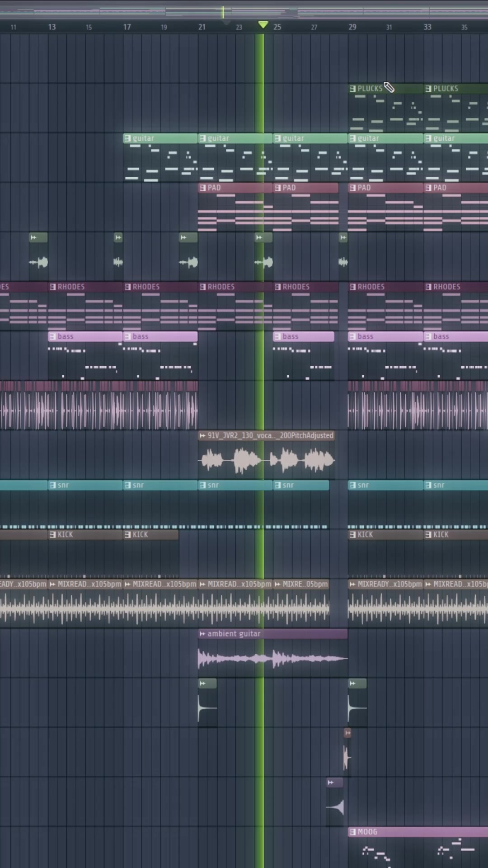Click the pattern icon on the RHODES clip at bar 13

tap(52, 287)
